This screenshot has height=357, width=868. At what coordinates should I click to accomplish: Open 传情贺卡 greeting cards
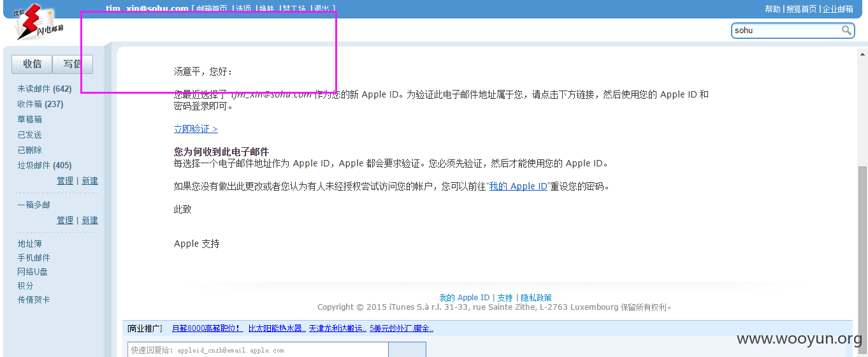tap(34, 300)
